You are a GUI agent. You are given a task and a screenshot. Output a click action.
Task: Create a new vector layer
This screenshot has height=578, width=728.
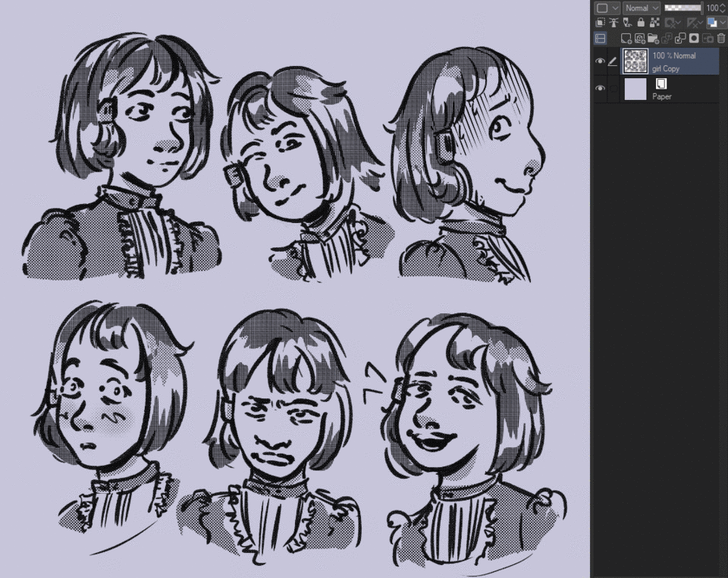tap(640, 38)
